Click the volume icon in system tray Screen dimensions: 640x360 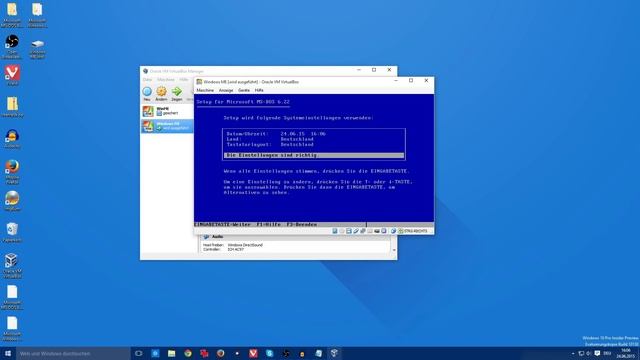click(x=589, y=353)
